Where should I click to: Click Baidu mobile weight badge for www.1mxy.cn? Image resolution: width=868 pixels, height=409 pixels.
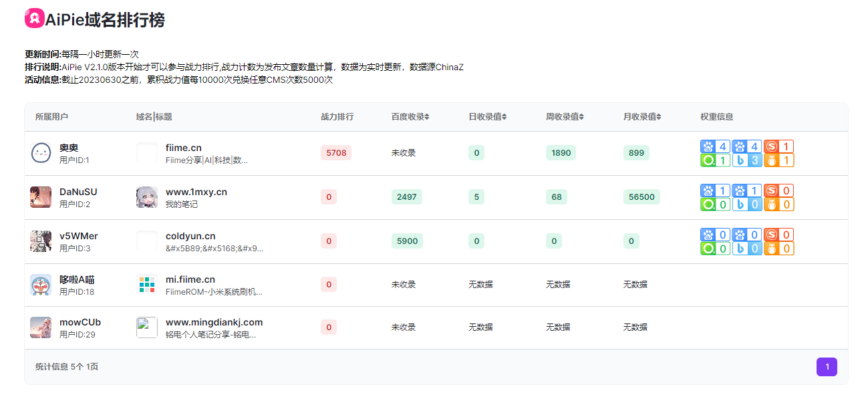click(x=746, y=190)
